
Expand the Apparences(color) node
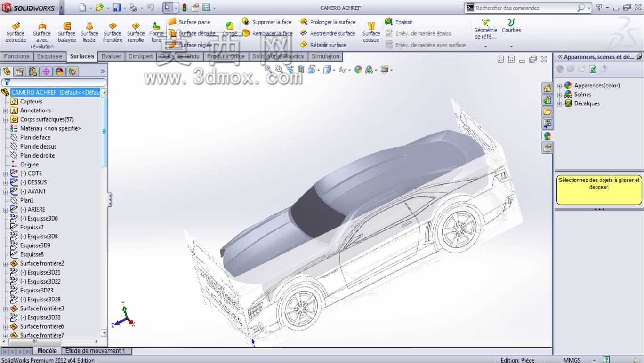[560, 86]
